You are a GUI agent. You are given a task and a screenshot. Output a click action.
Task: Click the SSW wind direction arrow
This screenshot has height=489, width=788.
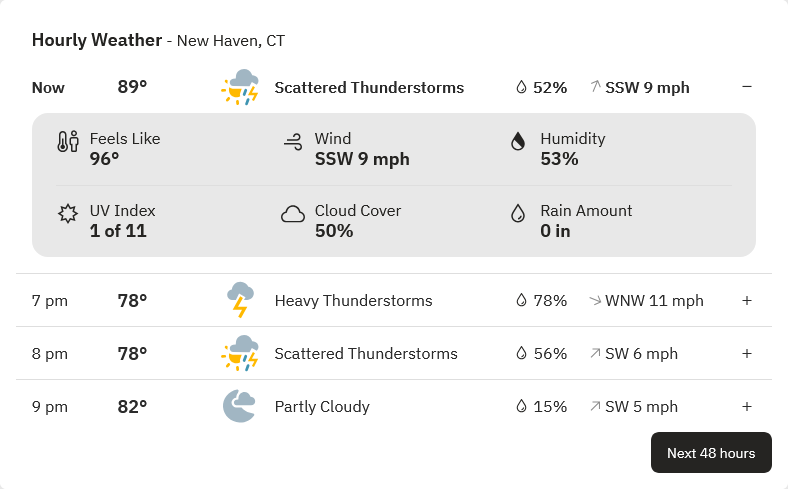click(x=596, y=86)
